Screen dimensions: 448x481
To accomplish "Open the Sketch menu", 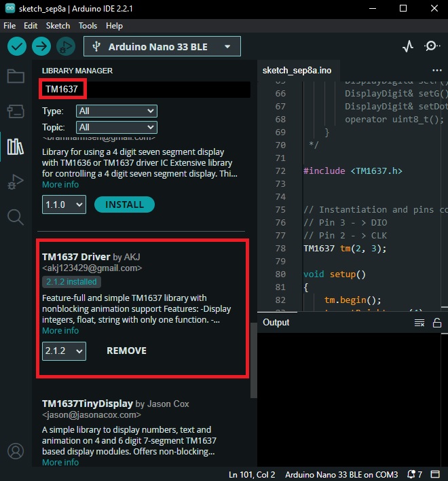I will point(58,26).
